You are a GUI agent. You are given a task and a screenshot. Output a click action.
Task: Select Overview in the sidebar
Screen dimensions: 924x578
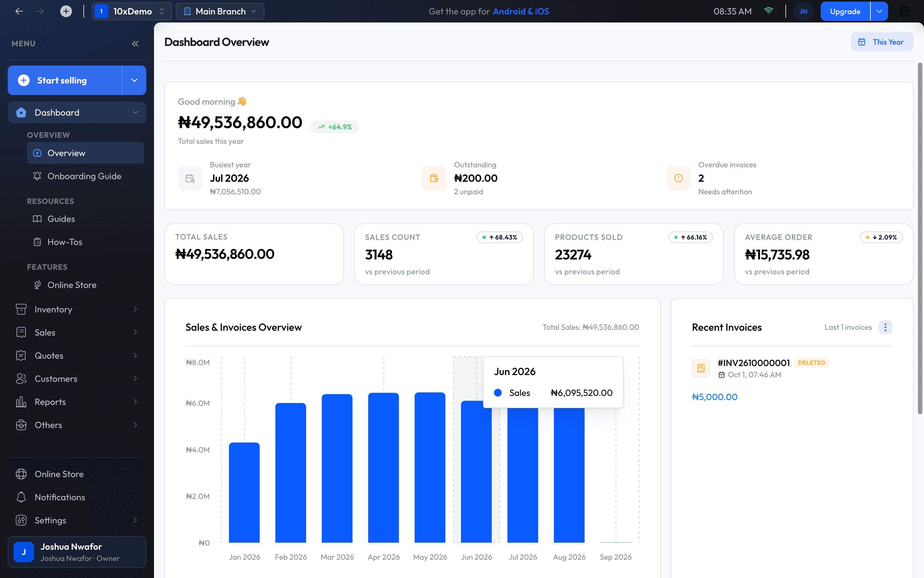pos(85,153)
